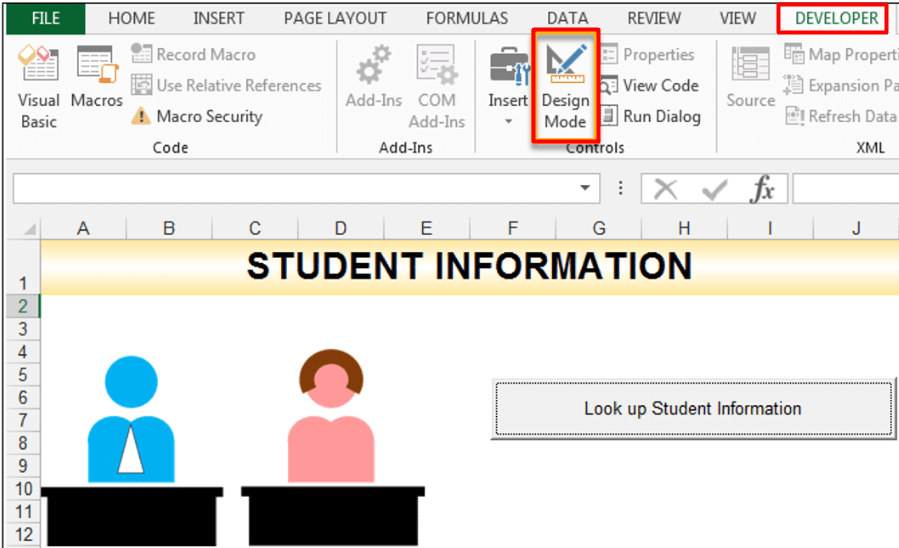Select column B header
Viewport: 899px width, 548px height.
point(169,228)
